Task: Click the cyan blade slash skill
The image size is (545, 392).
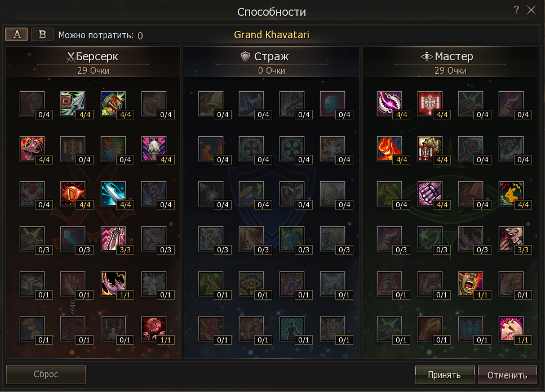Action: coord(113,194)
